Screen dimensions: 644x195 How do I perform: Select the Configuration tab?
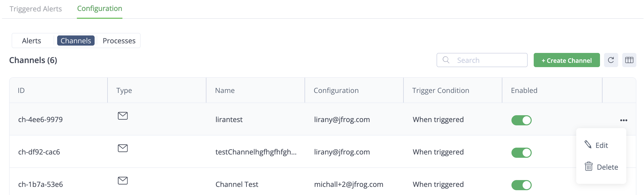tap(100, 9)
